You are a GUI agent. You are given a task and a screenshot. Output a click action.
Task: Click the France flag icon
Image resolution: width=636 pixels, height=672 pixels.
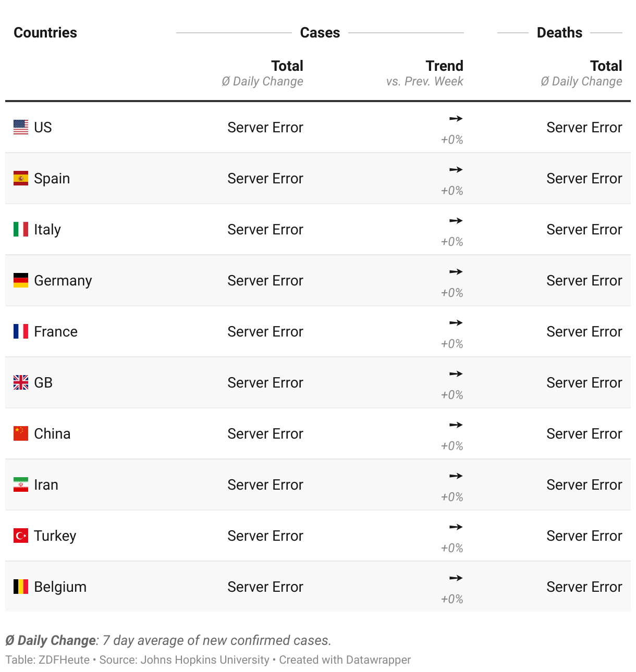21,331
